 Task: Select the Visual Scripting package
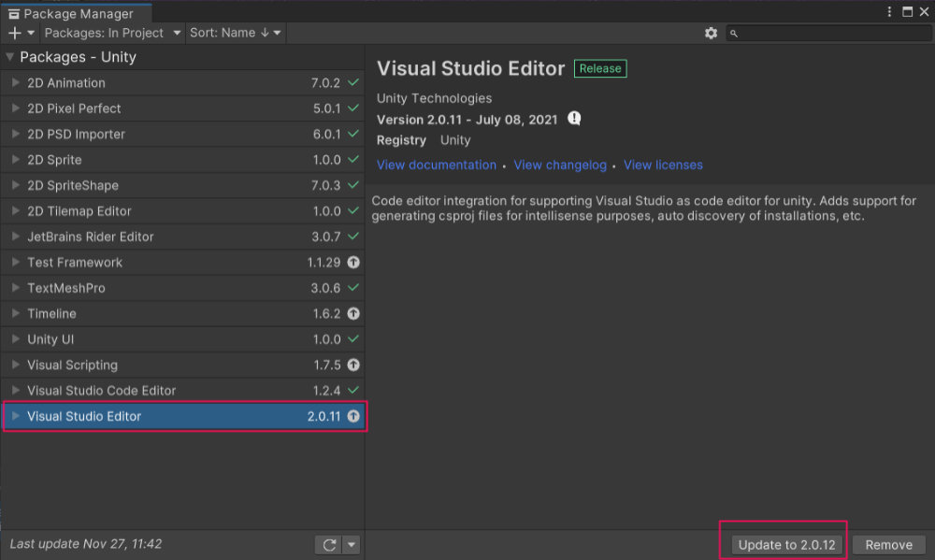(182, 365)
